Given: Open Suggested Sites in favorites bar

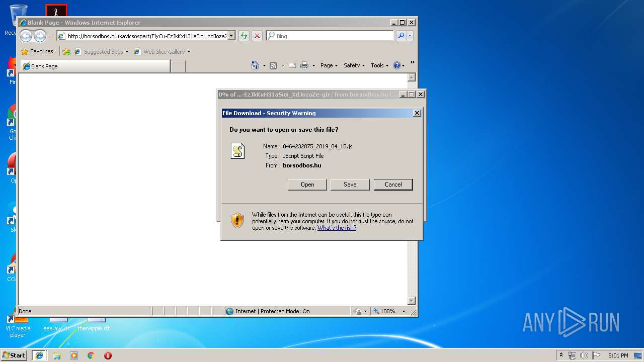Looking at the screenshot, I should 102,52.
